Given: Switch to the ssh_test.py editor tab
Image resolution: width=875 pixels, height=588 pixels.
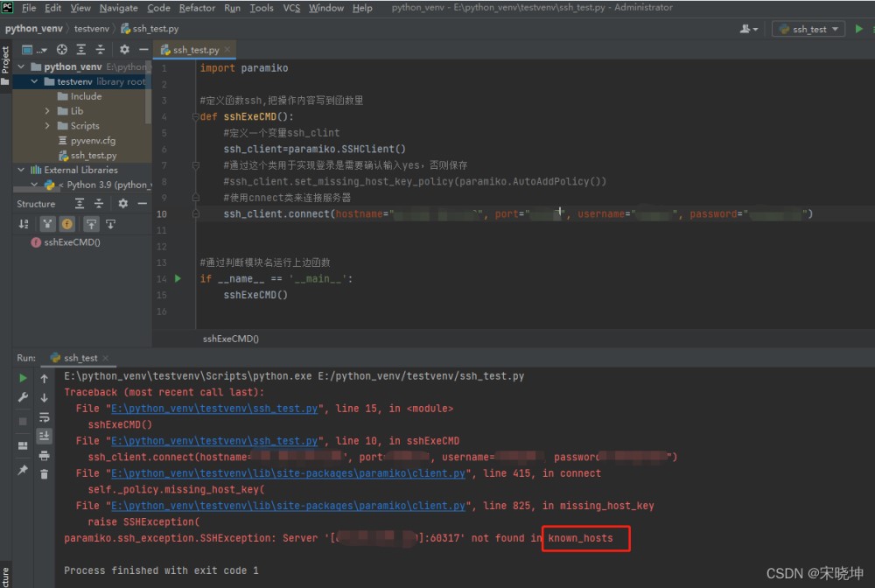Looking at the screenshot, I should [x=195, y=50].
